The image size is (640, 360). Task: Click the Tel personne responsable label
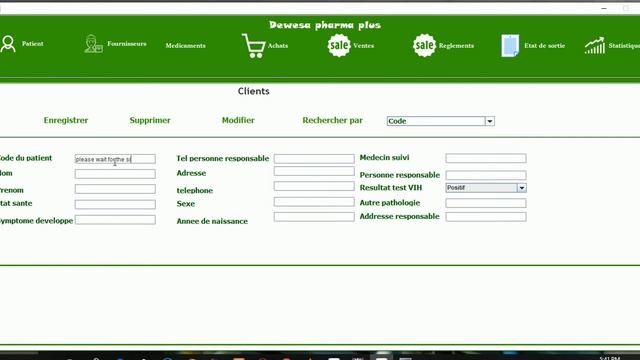tap(222, 158)
